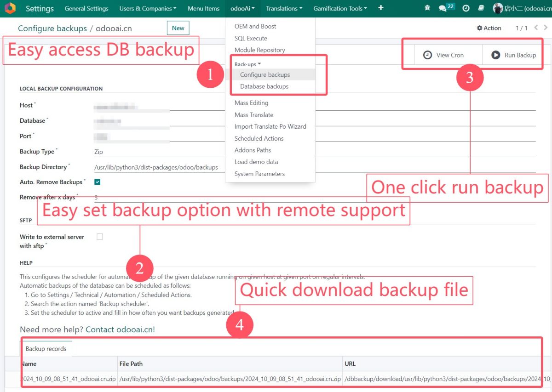Click the Run Backup button
This screenshot has height=392, width=552.
click(x=513, y=55)
